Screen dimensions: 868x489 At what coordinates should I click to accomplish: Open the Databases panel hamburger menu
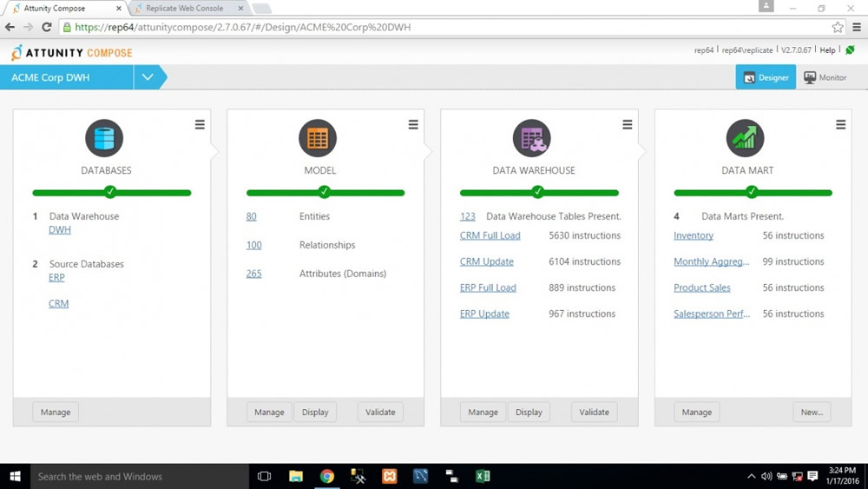click(200, 124)
